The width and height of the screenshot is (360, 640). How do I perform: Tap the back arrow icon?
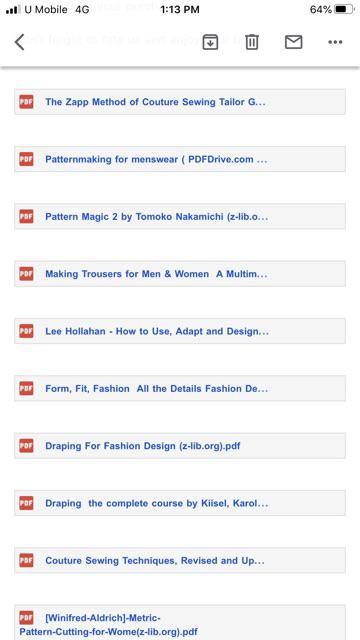pyautogui.click(x=20, y=42)
